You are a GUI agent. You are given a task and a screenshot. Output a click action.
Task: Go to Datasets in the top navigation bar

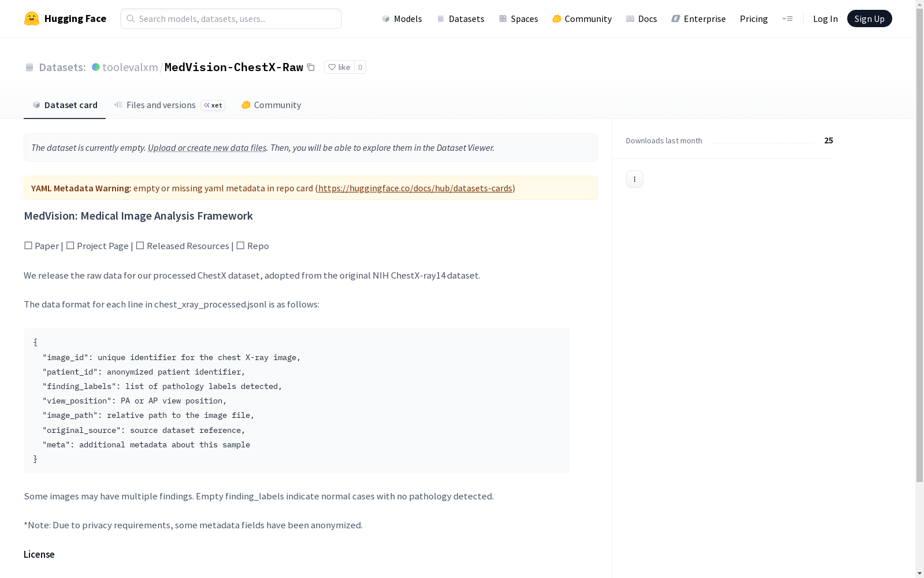460,18
